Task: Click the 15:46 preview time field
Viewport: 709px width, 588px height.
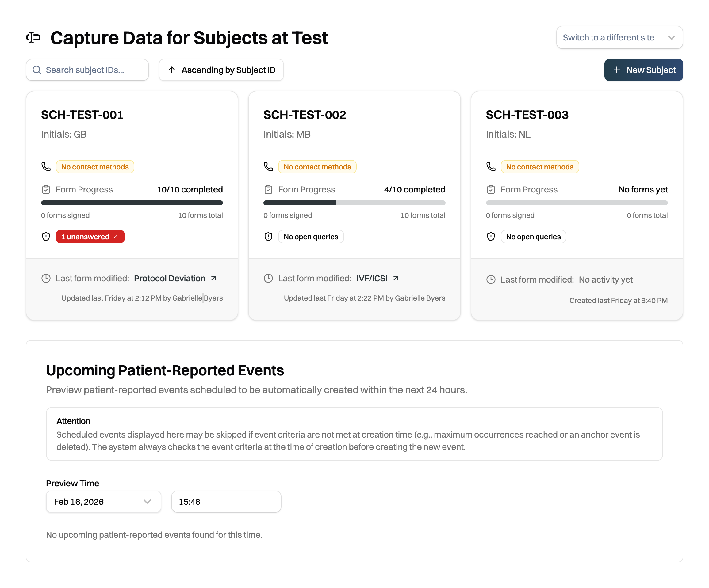Action: (x=226, y=501)
